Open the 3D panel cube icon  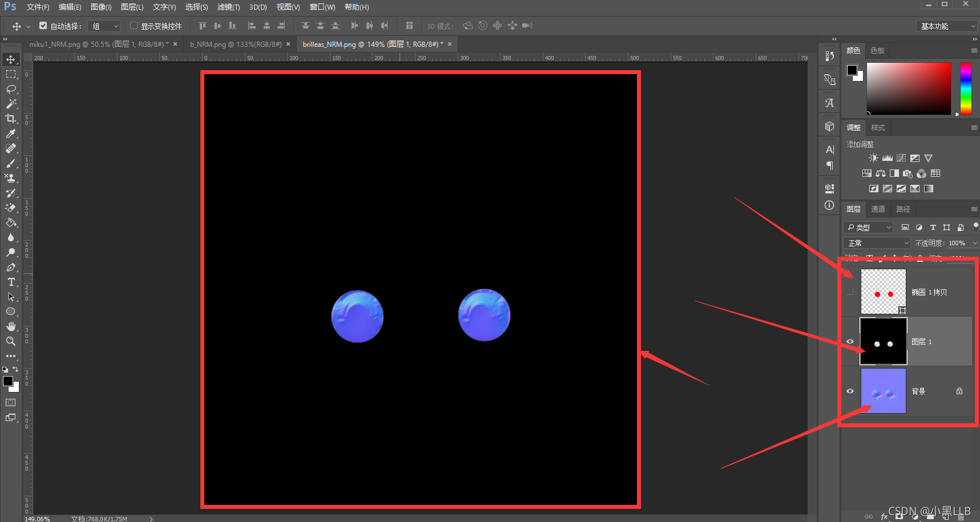tap(830, 127)
